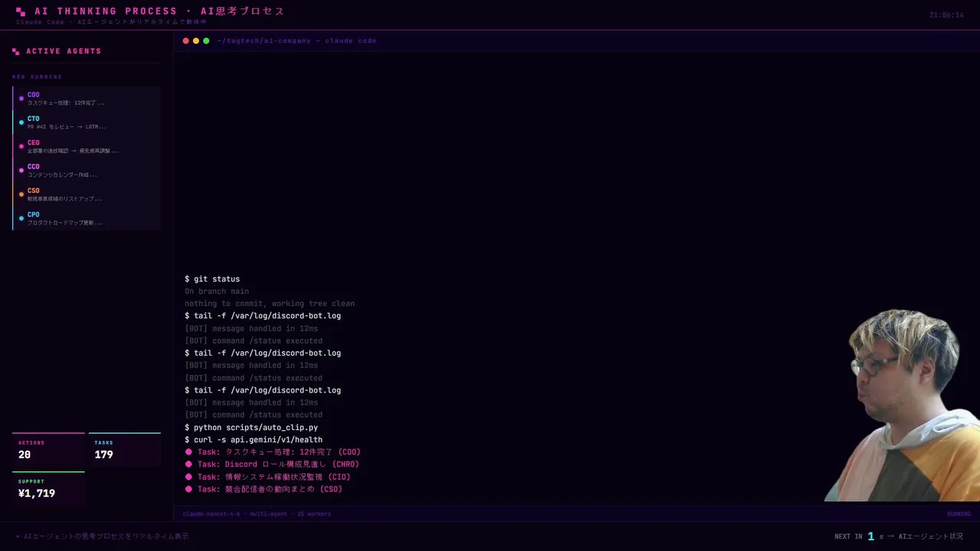Click the AI Thinking Process logo icon
Screen dimensions: 980x551
tap(21, 11)
